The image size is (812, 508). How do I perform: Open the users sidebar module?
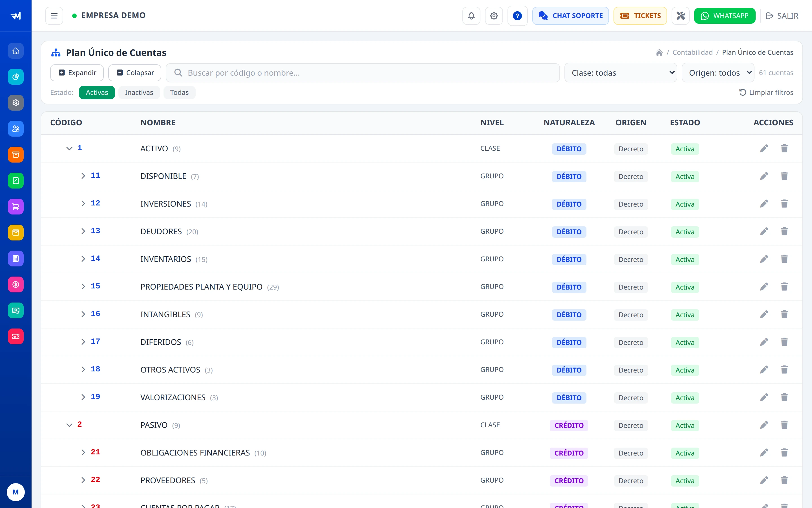pos(16,129)
